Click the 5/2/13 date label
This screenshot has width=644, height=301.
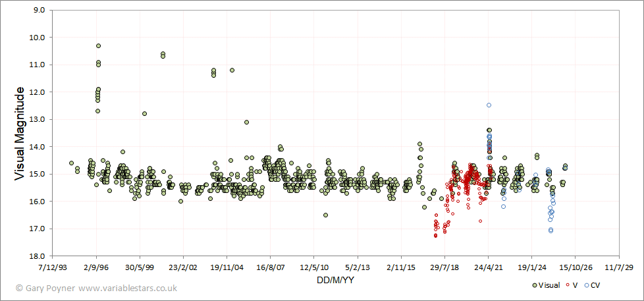click(358, 267)
